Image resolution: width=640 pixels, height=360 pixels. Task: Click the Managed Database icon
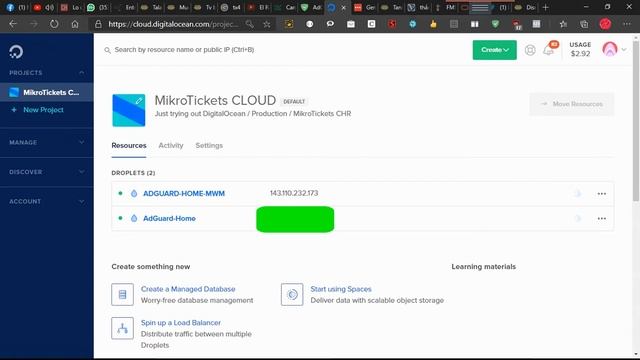pyautogui.click(x=122, y=294)
